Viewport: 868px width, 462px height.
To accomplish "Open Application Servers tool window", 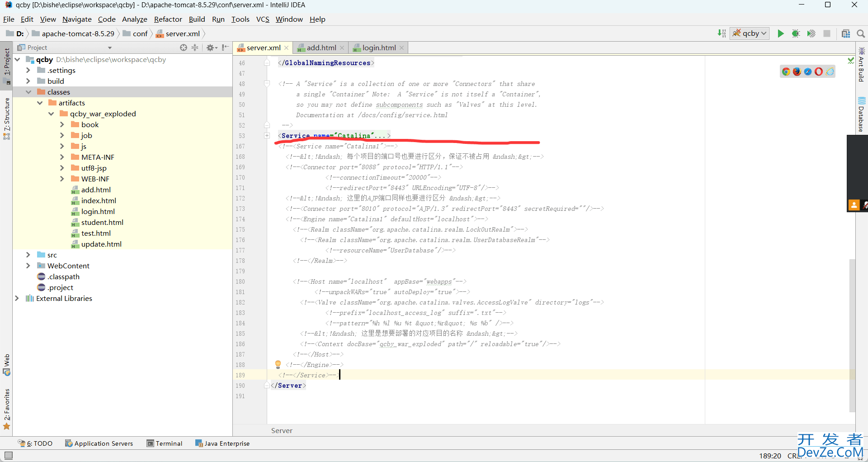I will point(99,443).
